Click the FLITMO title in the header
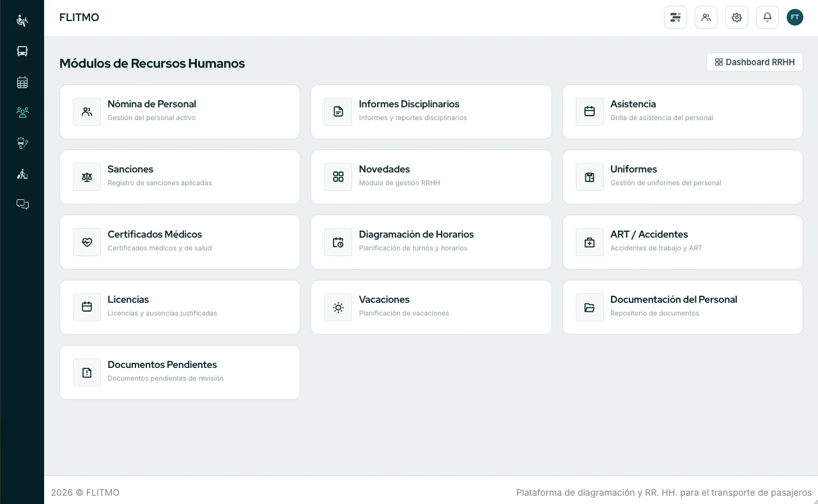The height and width of the screenshot is (504, 818). pyautogui.click(x=79, y=18)
